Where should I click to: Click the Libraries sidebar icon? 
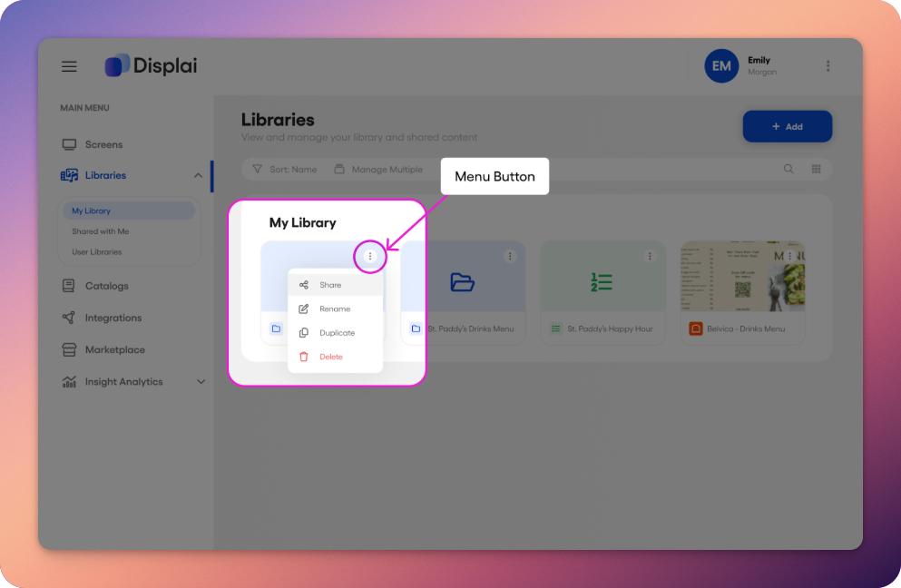(69, 175)
